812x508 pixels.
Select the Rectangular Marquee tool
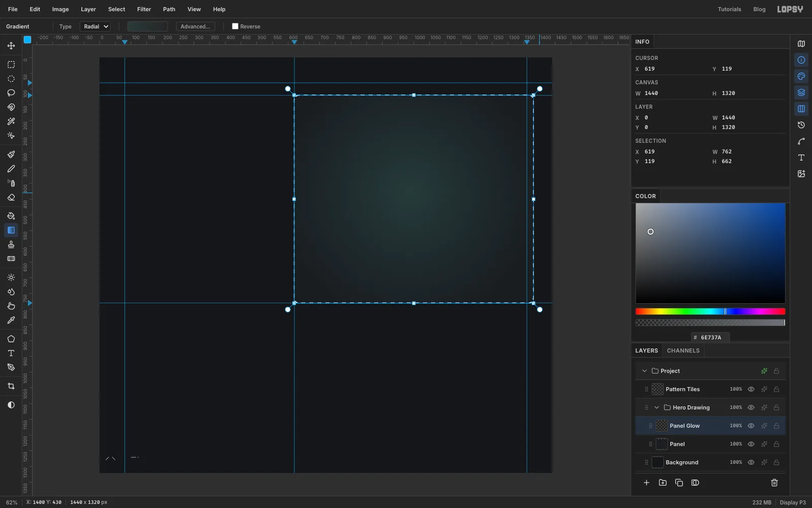point(11,65)
